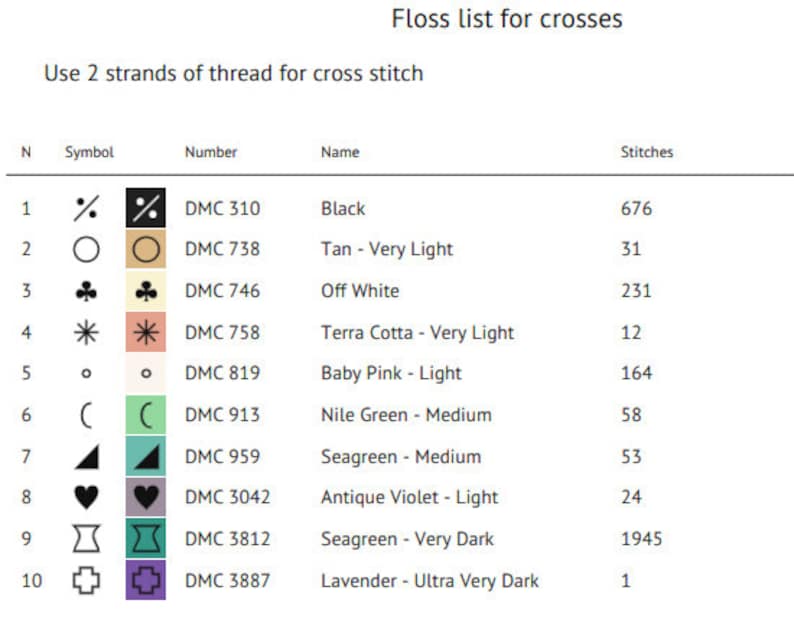Click the Floss list for crosses title
794x642 pixels.
[507, 19]
